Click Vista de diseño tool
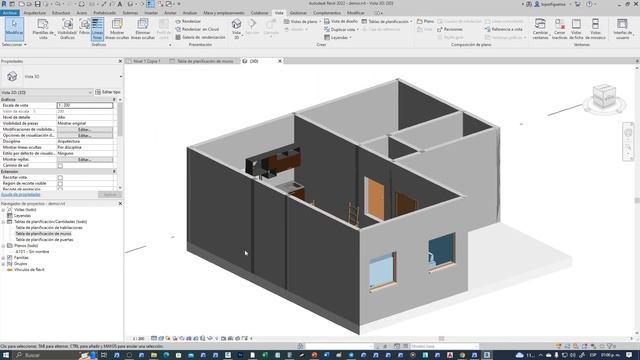The width and height of the screenshot is (640, 360). tap(341, 21)
